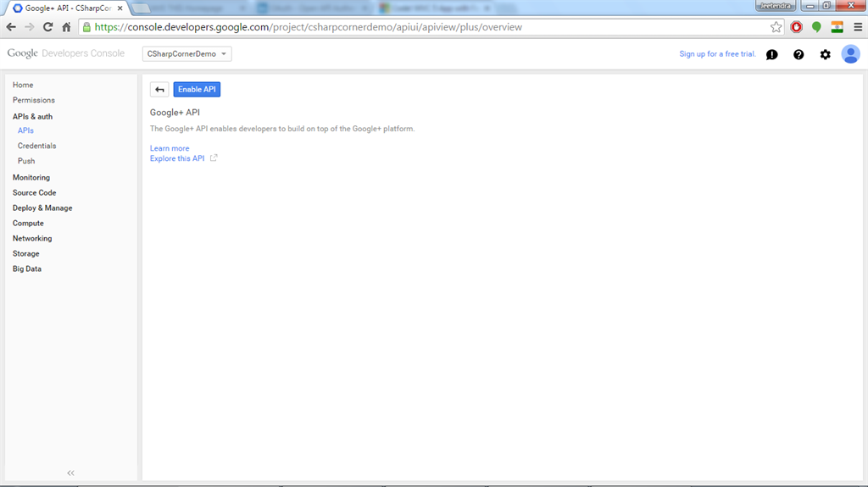
Task: Go back using browser back arrow
Action: tap(11, 27)
